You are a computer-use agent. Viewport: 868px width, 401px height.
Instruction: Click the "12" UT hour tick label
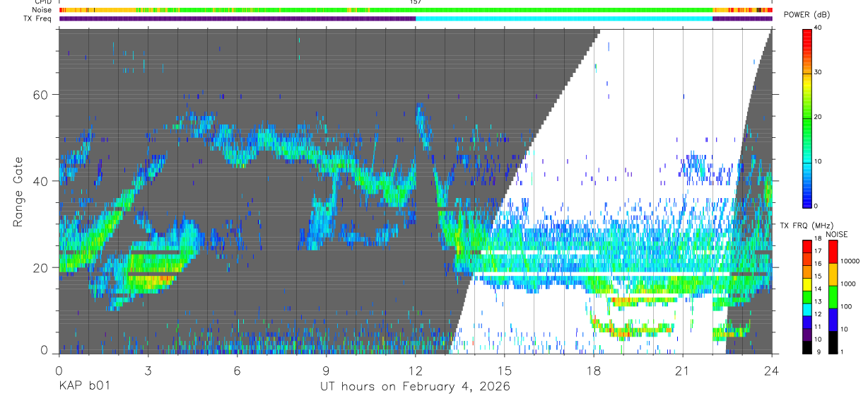tap(416, 370)
